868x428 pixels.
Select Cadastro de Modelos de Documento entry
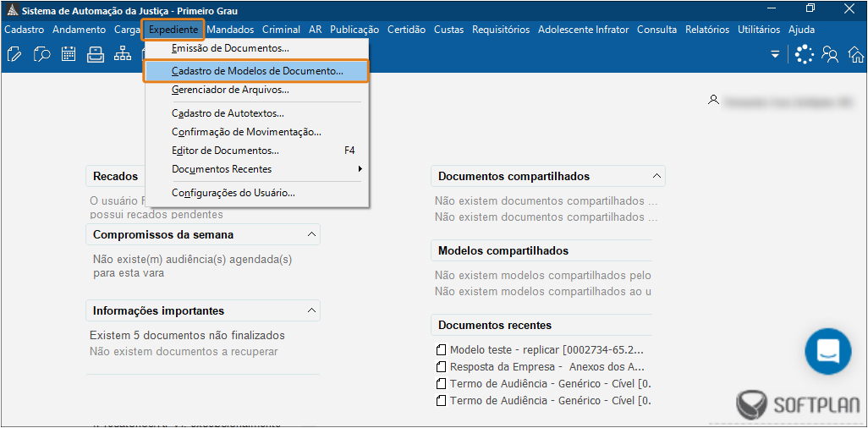coord(256,71)
